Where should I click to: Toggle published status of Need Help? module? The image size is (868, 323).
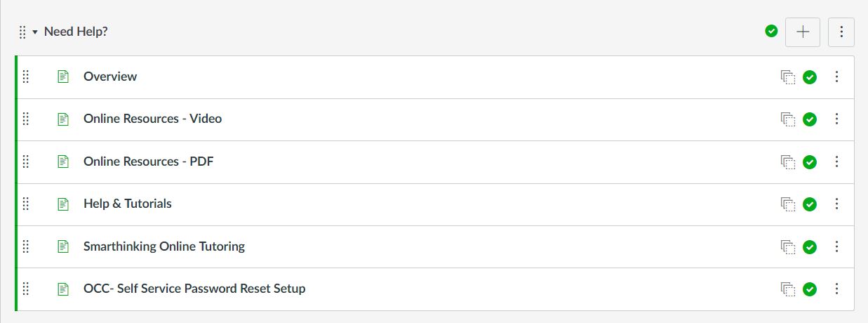pyautogui.click(x=771, y=31)
